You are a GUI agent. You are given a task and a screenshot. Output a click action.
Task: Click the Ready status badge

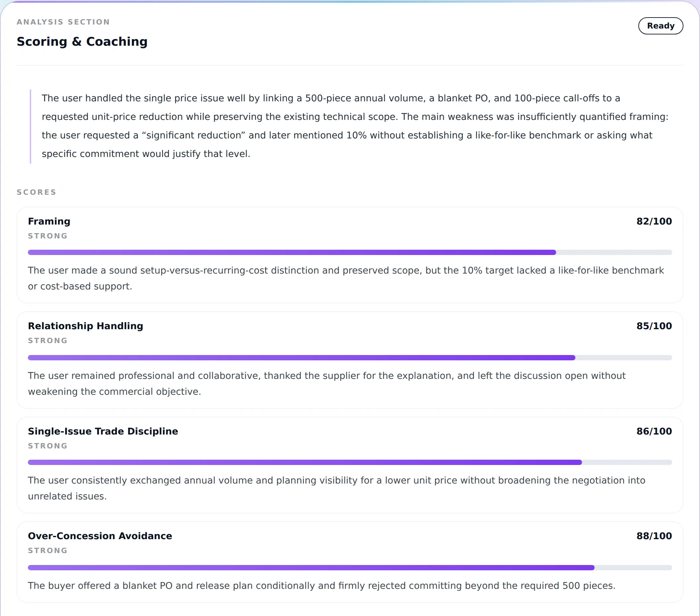660,26
